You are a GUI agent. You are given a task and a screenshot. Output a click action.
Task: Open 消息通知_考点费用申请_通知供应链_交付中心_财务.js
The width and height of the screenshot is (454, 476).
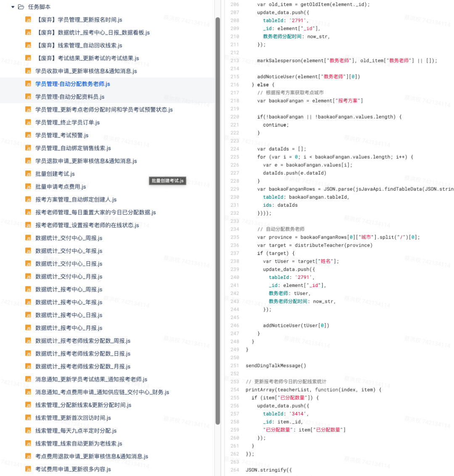[x=102, y=392]
